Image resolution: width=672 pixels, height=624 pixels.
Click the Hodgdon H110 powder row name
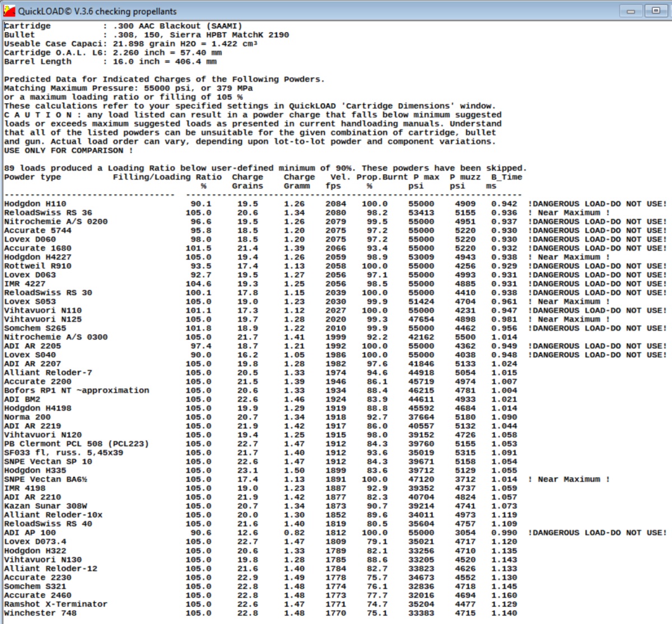35,204
